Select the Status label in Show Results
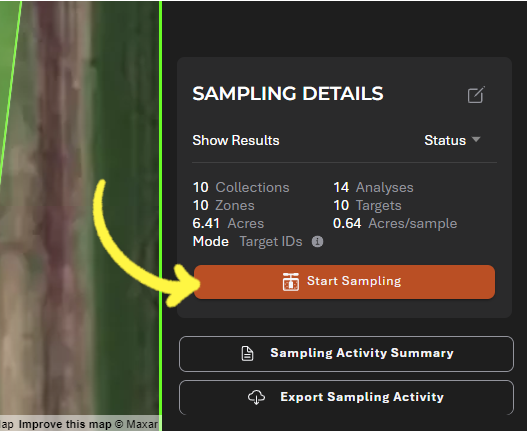The width and height of the screenshot is (528, 432). (x=445, y=140)
